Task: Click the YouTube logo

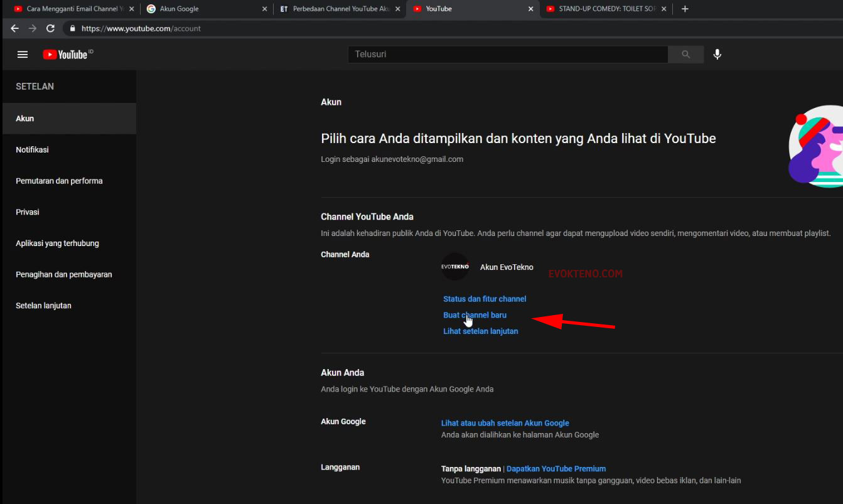Action: (x=65, y=55)
